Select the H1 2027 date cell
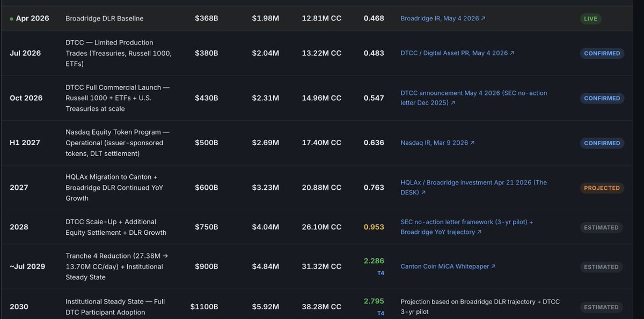The height and width of the screenshot is (319, 644). (x=25, y=143)
